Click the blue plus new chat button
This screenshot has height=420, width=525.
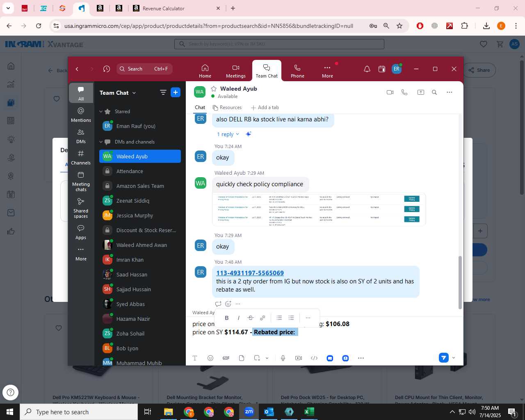coord(176,93)
